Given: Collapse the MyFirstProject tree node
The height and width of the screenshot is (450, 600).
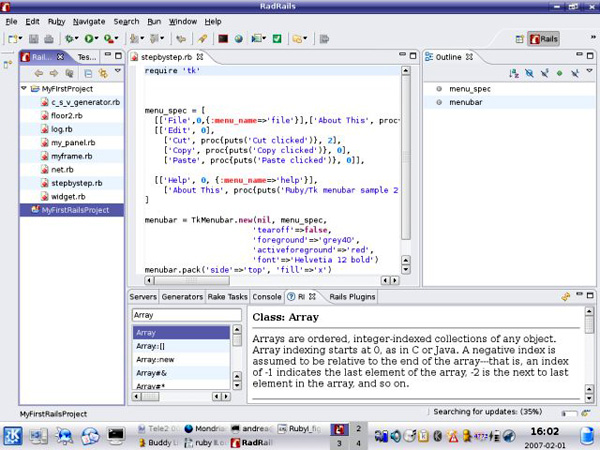Looking at the screenshot, I should [24, 88].
